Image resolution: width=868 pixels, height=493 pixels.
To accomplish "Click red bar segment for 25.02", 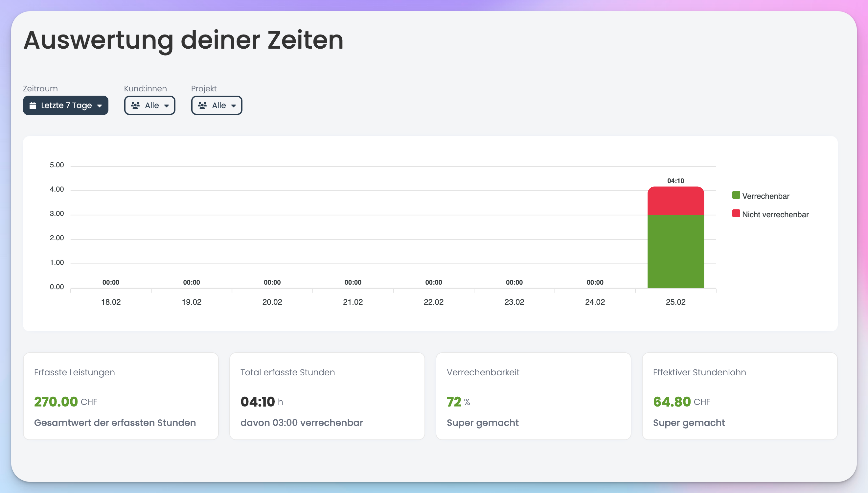I will [676, 201].
